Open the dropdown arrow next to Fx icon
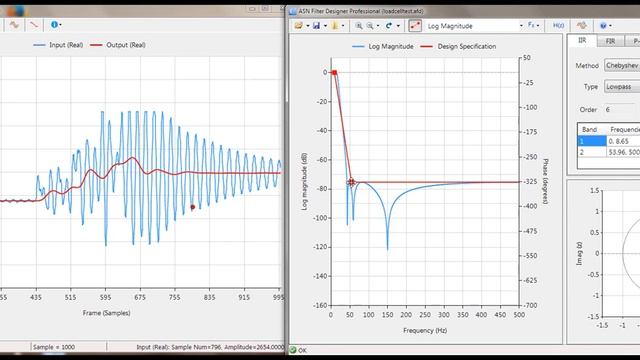 [x=538, y=26]
